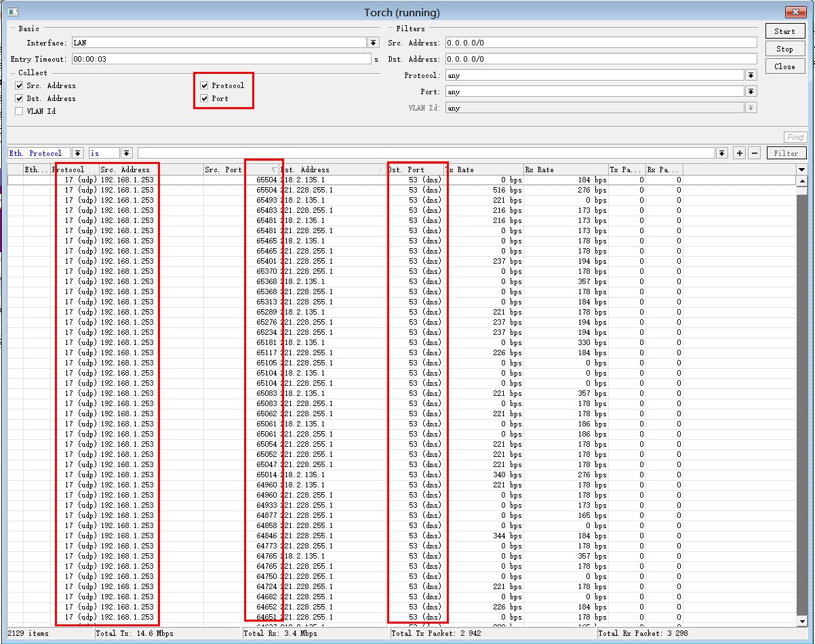
Task: Click the Start button
Action: [x=785, y=31]
